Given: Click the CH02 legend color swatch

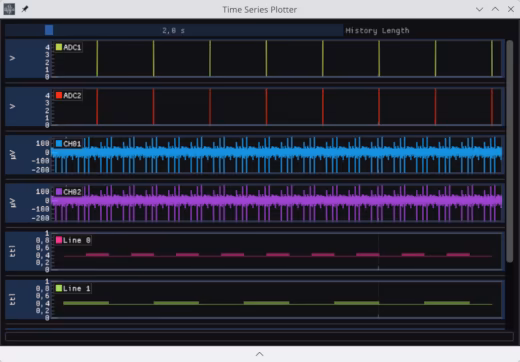Looking at the screenshot, I should (59, 192).
